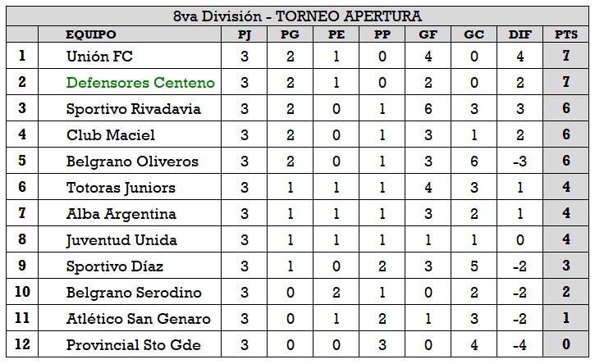Click the Defensores Centeno team name
Viewport: 595px width, 364px height.
(x=140, y=83)
